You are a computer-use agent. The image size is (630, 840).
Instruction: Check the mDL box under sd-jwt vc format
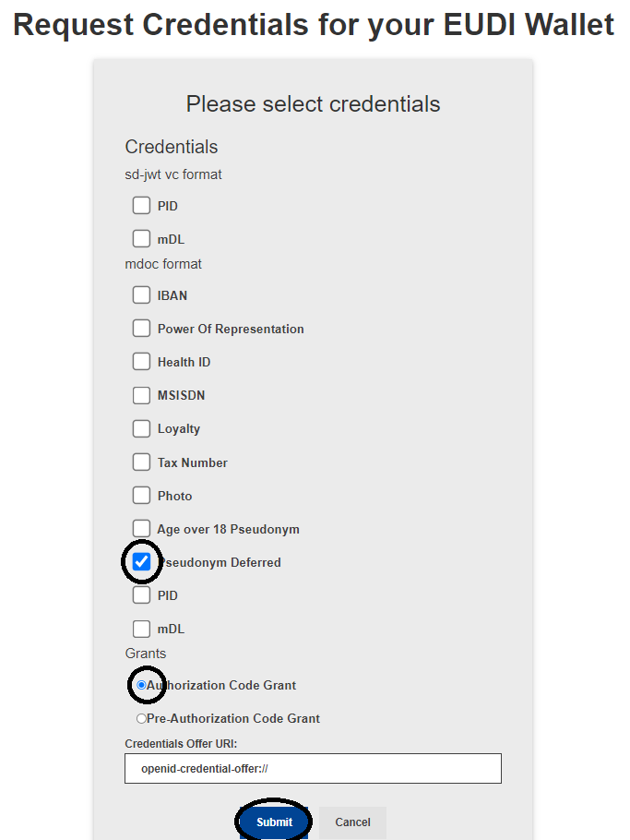click(141, 239)
